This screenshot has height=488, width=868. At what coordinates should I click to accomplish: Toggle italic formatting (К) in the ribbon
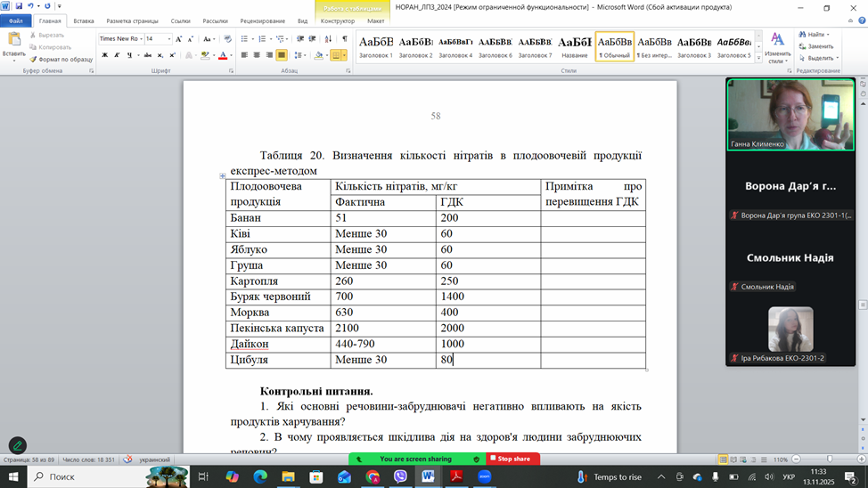click(118, 55)
